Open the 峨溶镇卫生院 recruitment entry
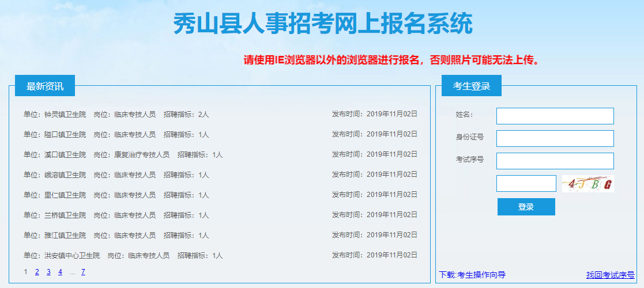Screen dimensions: 644x288 coord(116,175)
